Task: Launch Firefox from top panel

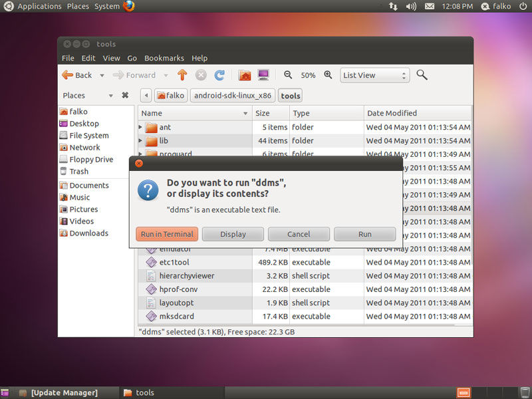Action: [x=129, y=6]
